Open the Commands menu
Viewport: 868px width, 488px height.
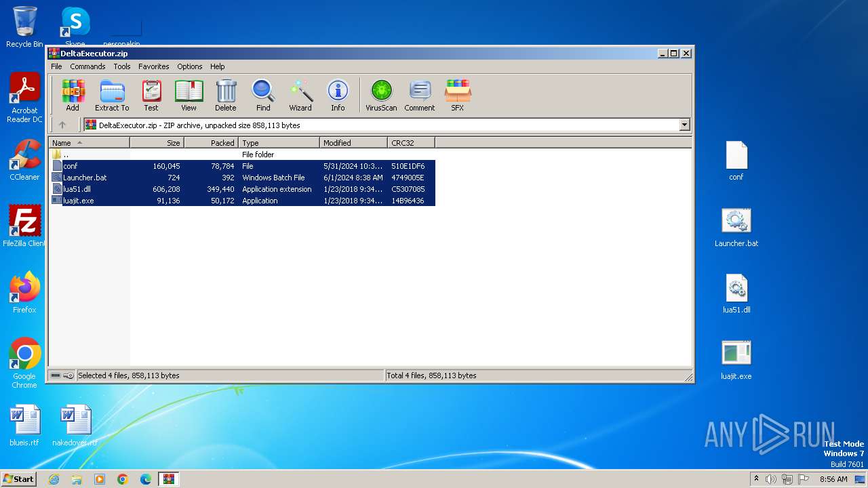[x=87, y=66]
